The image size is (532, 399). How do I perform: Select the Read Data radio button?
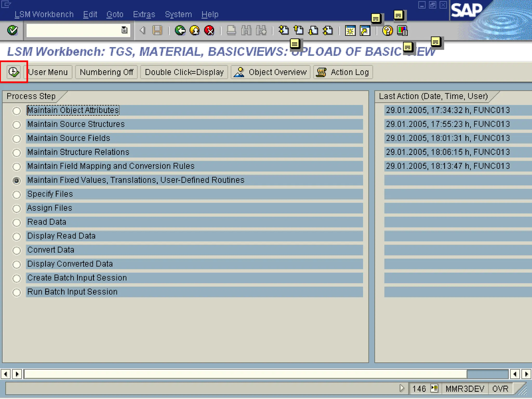click(17, 222)
